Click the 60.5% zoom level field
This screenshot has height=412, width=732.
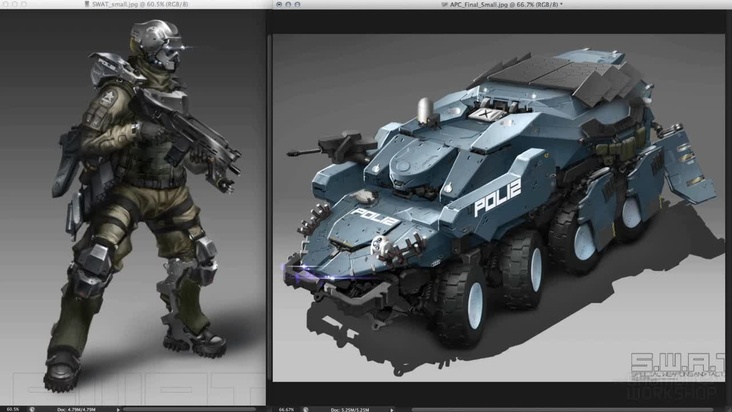pyautogui.click(x=12, y=408)
